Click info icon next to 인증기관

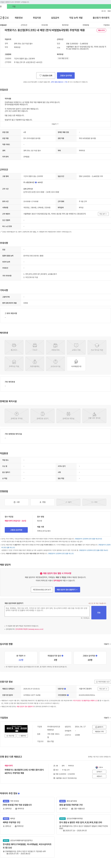[65, 689]
